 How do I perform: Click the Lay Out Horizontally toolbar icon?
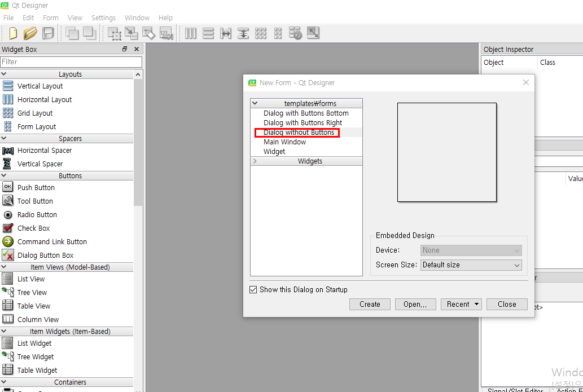[x=191, y=33]
